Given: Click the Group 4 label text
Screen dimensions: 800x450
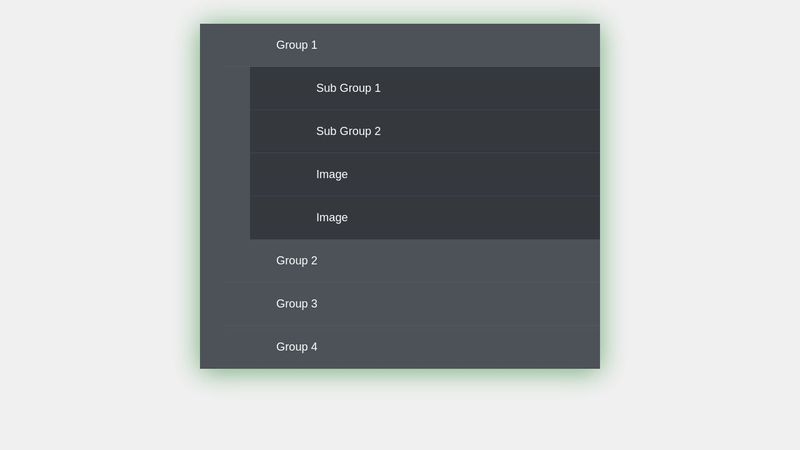Looking at the screenshot, I should click(296, 347).
